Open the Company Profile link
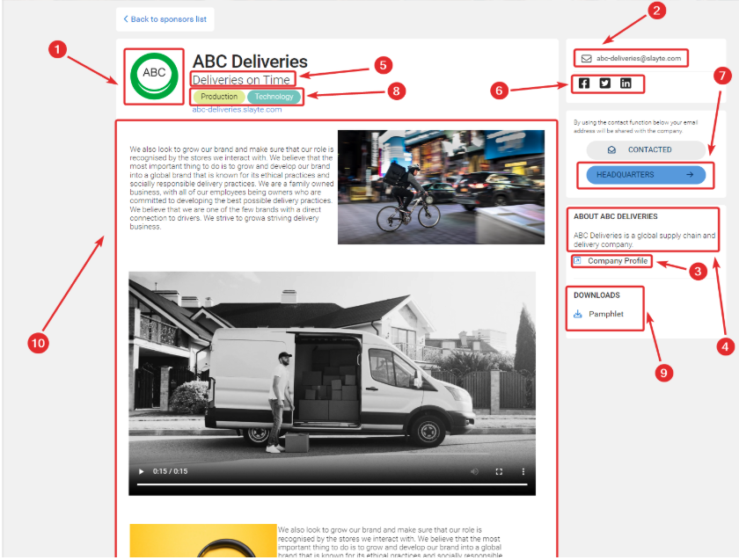Screen dimensions: 739x560 pyautogui.click(x=618, y=261)
